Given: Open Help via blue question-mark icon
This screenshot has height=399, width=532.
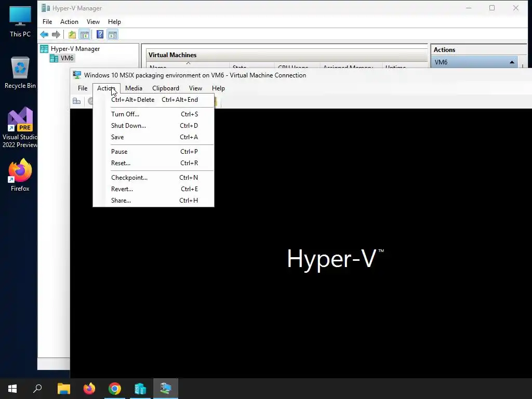Looking at the screenshot, I should point(100,34).
